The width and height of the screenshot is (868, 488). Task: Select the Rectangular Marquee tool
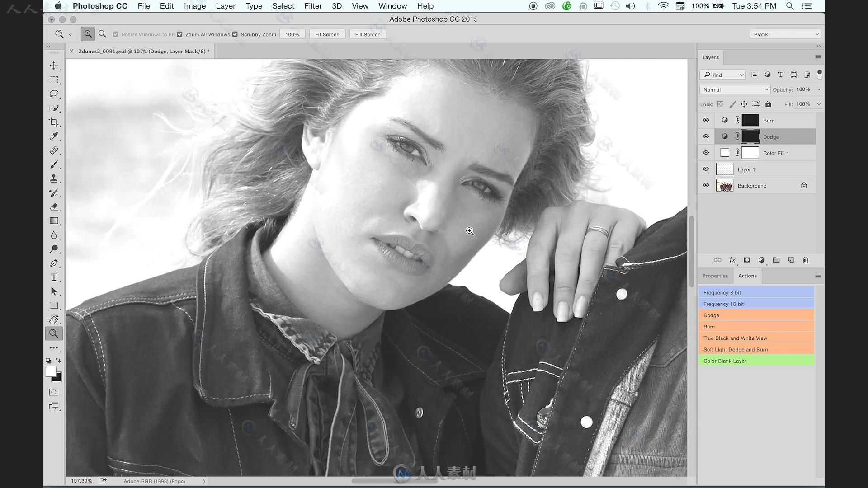[54, 80]
